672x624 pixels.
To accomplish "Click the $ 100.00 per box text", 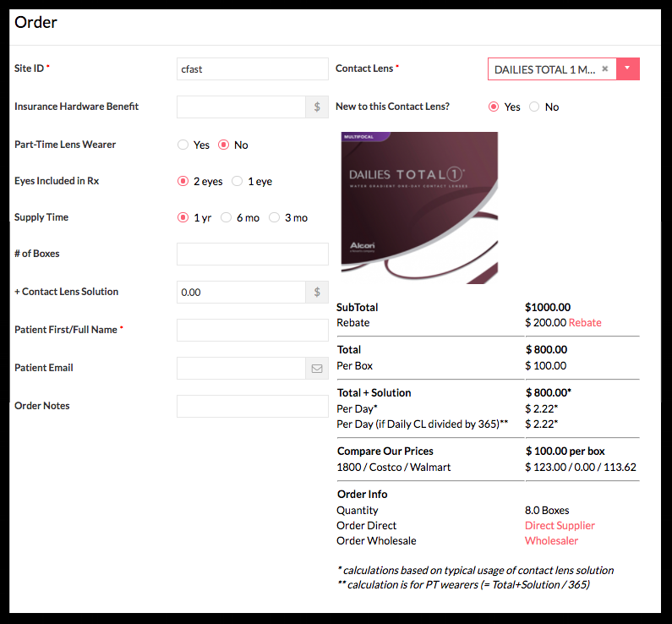I will click(565, 452).
